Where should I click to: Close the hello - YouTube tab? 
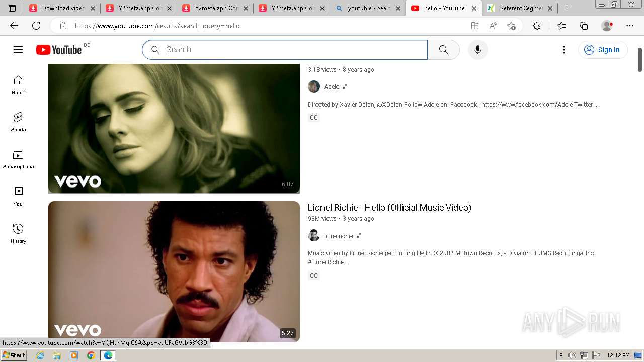tap(474, 8)
